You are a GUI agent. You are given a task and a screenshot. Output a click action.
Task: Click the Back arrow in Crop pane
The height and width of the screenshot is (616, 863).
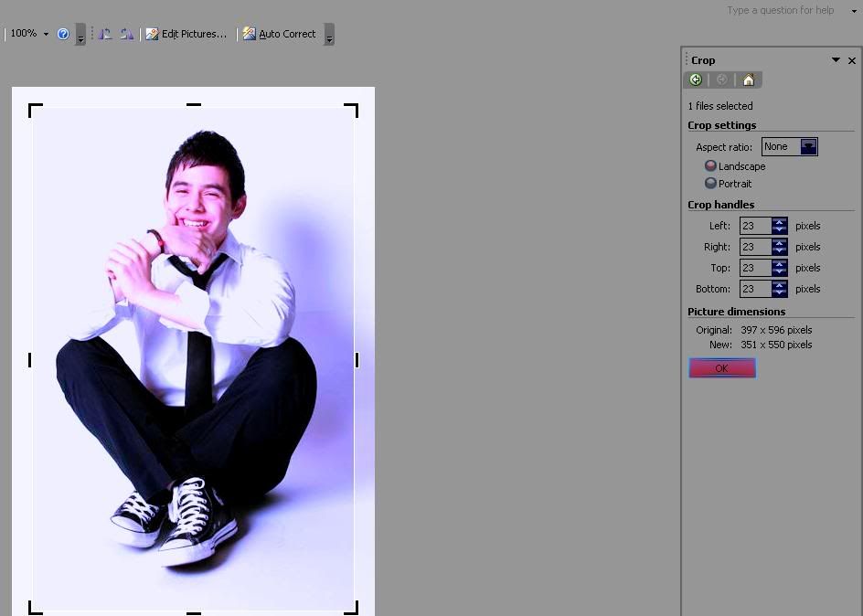pyautogui.click(x=696, y=80)
